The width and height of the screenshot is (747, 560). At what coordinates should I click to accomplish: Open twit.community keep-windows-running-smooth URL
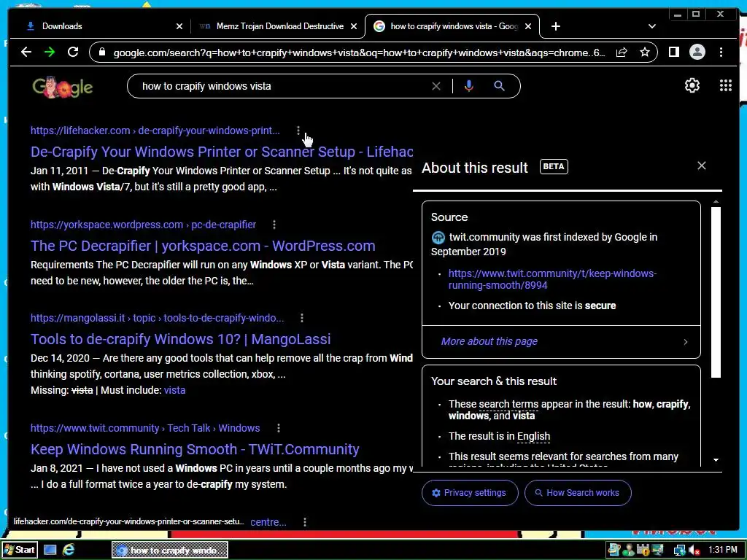pyautogui.click(x=552, y=279)
